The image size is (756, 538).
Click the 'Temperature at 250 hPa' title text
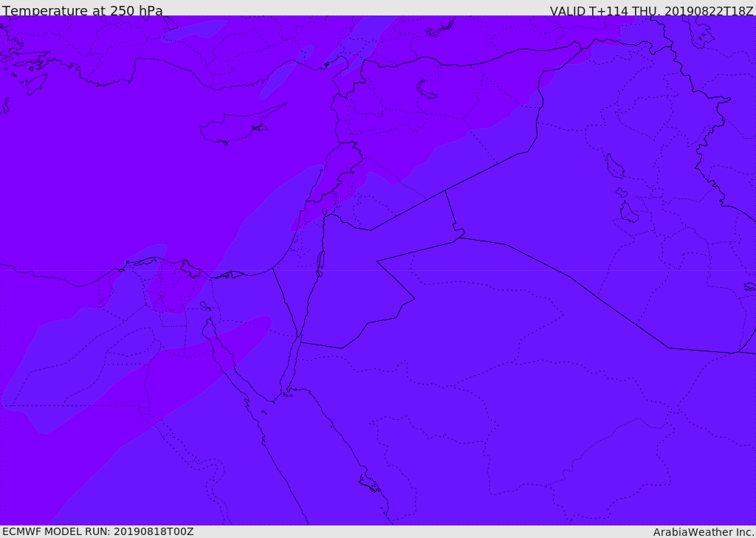[x=83, y=10]
